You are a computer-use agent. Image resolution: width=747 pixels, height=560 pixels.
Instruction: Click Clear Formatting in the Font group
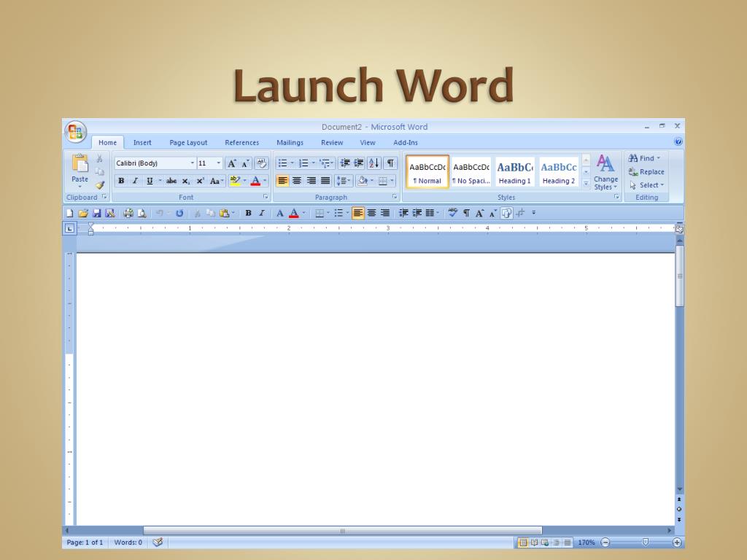click(261, 163)
